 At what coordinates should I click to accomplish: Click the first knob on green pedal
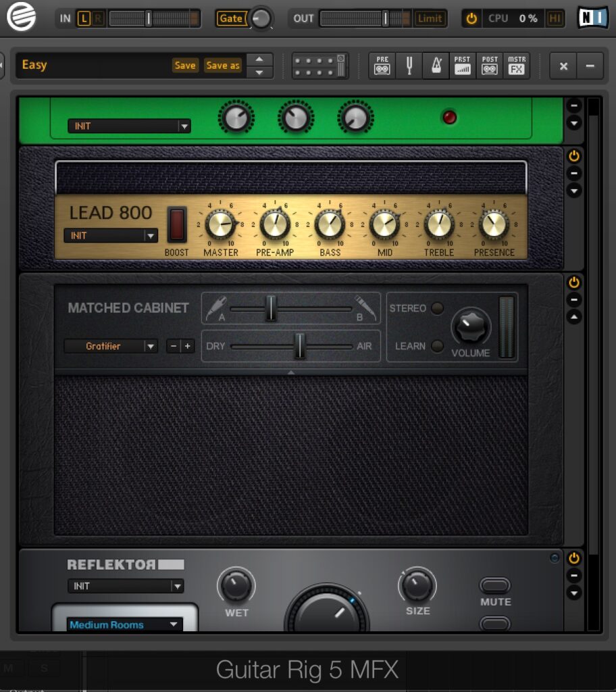(x=236, y=118)
